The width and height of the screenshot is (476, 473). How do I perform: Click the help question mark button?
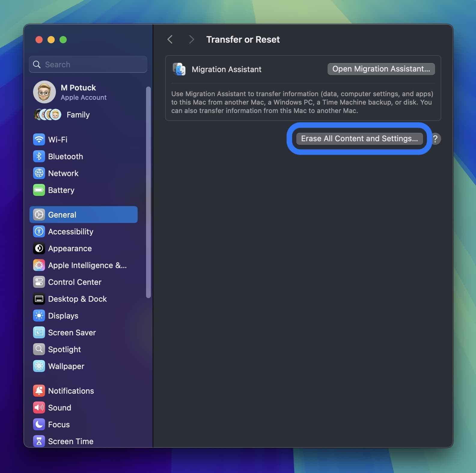[x=435, y=139]
